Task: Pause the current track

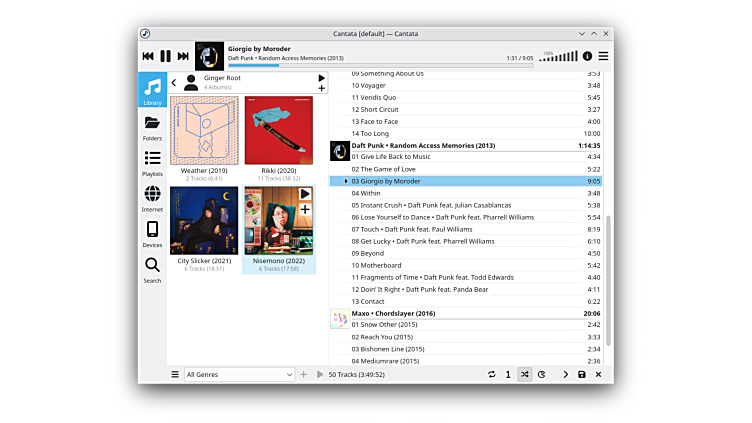Action: pyautogui.click(x=166, y=57)
